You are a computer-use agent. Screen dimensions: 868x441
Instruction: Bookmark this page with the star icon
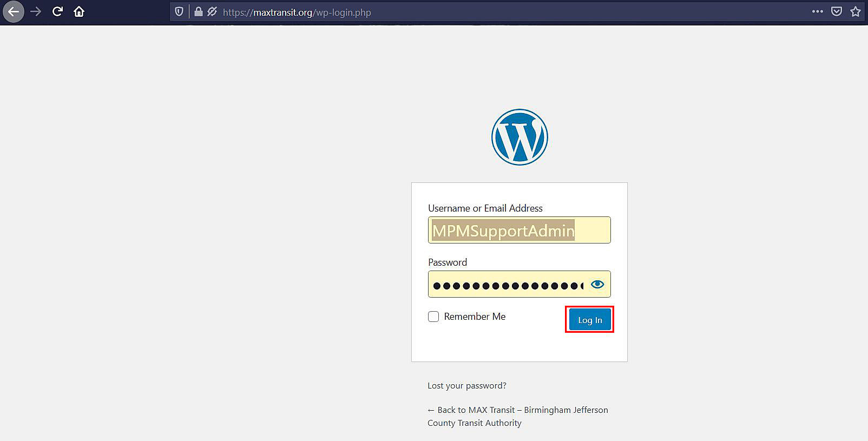tap(855, 11)
